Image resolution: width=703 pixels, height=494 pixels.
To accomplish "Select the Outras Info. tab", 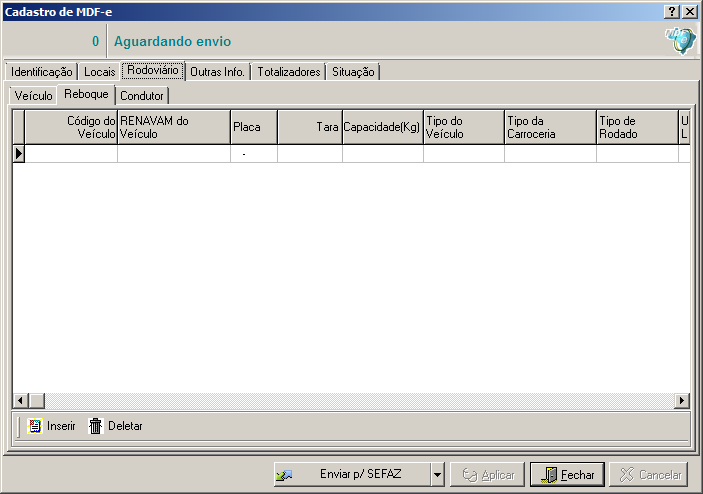I will pos(217,72).
